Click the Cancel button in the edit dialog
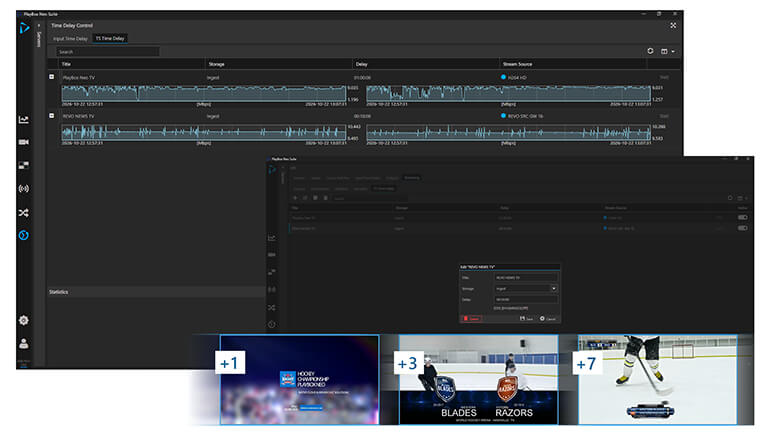 548,319
